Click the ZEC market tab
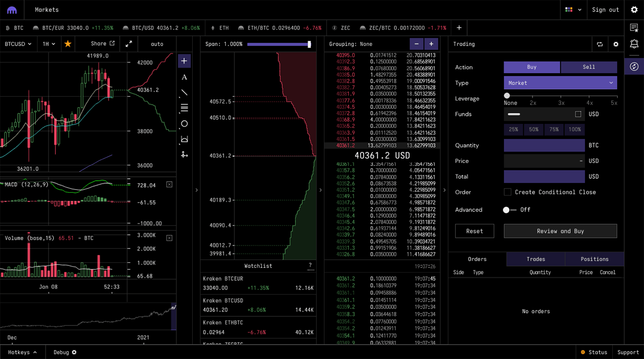 341,28
